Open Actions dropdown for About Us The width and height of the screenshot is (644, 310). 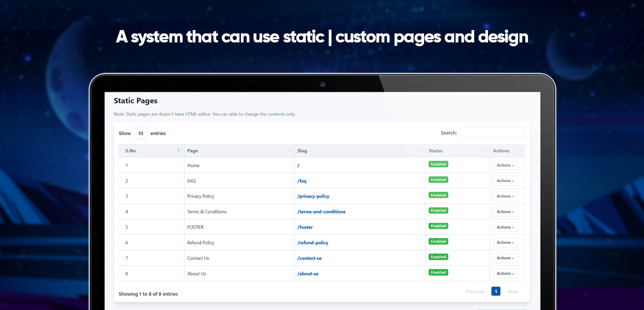click(505, 273)
